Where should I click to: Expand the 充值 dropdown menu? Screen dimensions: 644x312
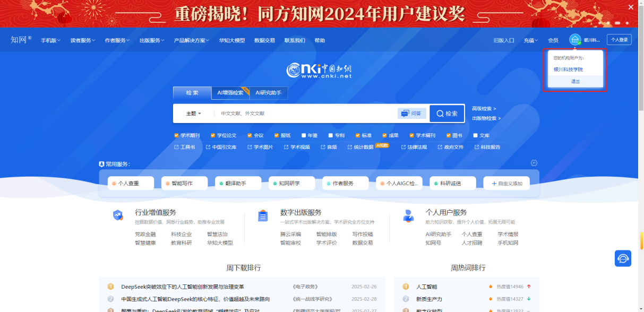click(x=531, y=40)
